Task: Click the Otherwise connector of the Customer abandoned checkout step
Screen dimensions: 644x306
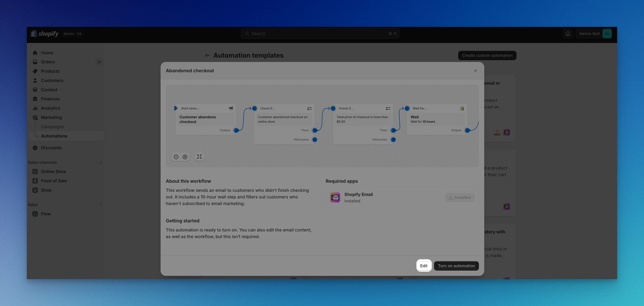Action: [315, 140]
